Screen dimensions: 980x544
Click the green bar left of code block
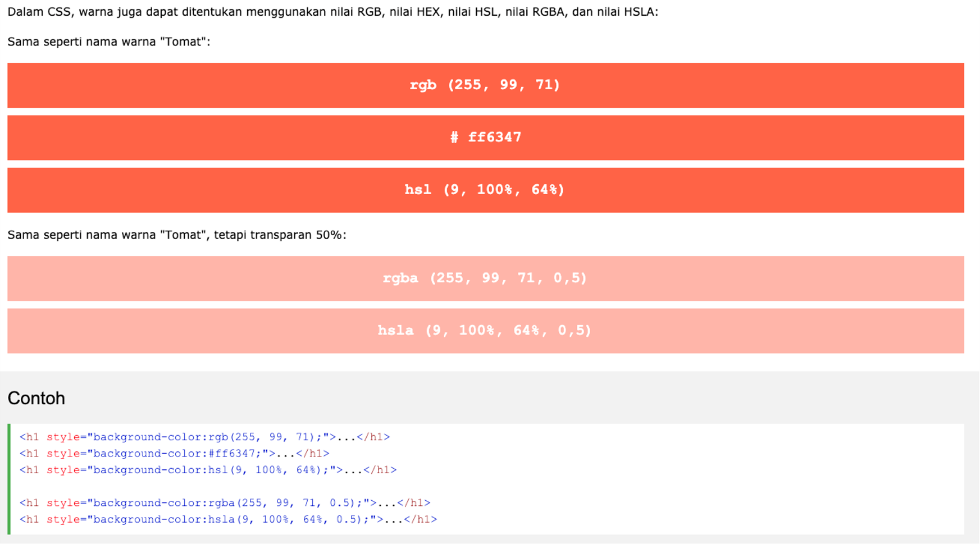(9, 479)
